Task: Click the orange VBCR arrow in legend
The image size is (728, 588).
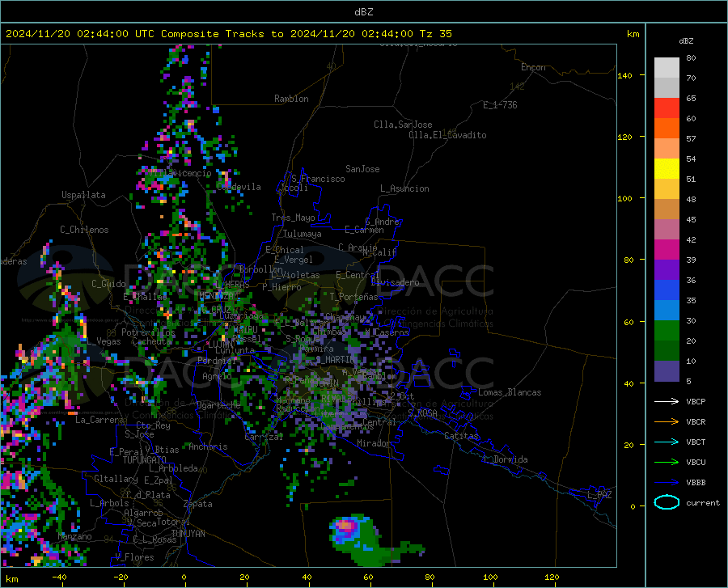Action: pyautogui.click(x=667, y=422)
